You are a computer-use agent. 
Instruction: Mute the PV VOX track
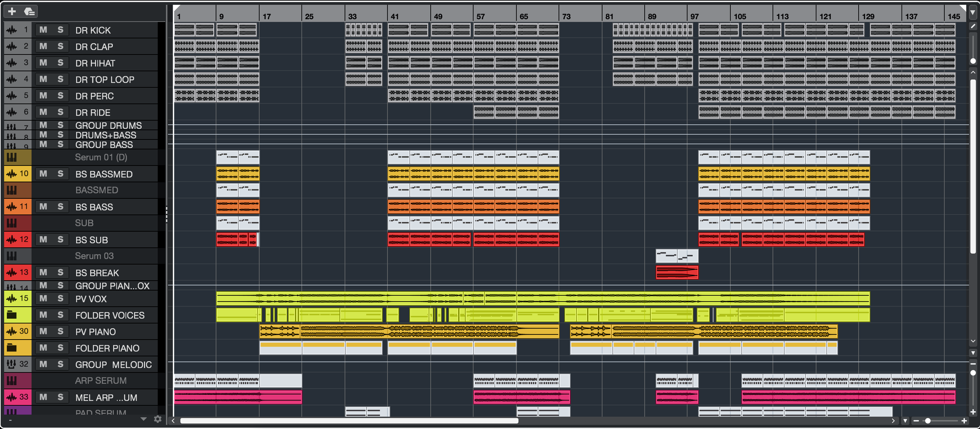tap(43, 298)
